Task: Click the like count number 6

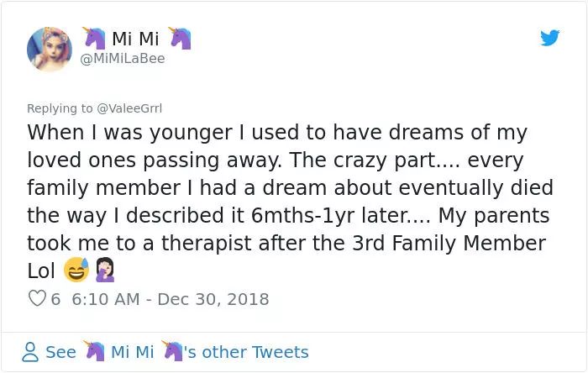Action: (55, 299)
